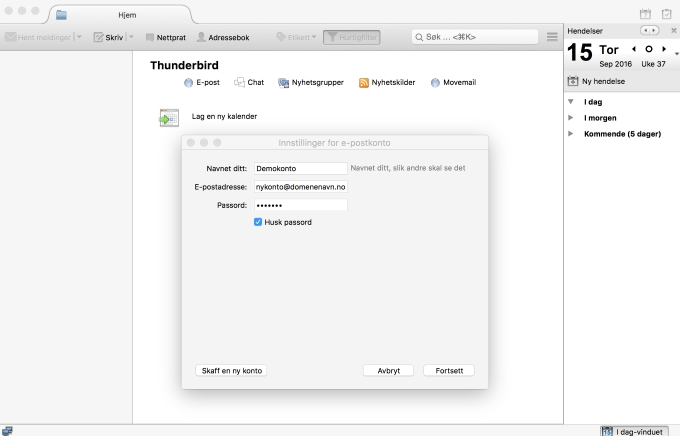This screenshot has height=436, width=680.
Task: Open the calendar tab icon in title bar
Action: tap(645, 14)
